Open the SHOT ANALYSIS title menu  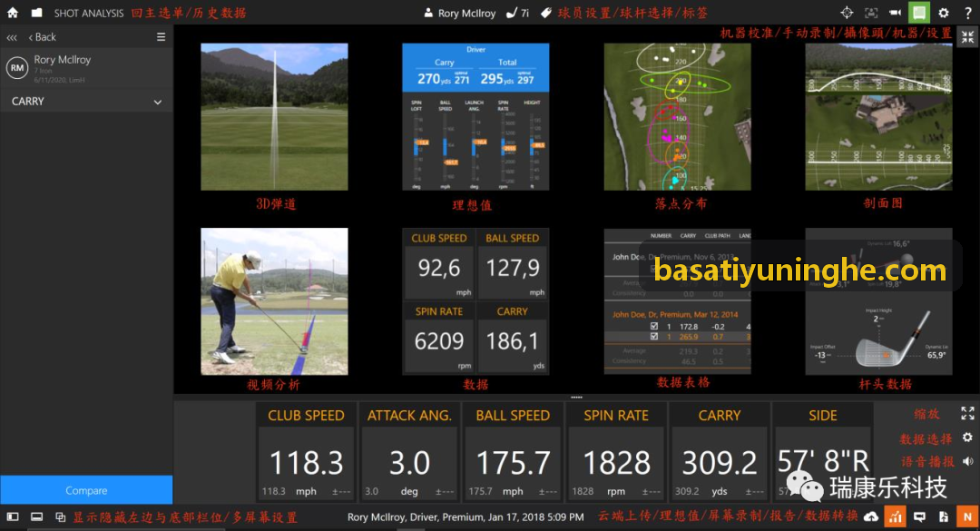89,13
